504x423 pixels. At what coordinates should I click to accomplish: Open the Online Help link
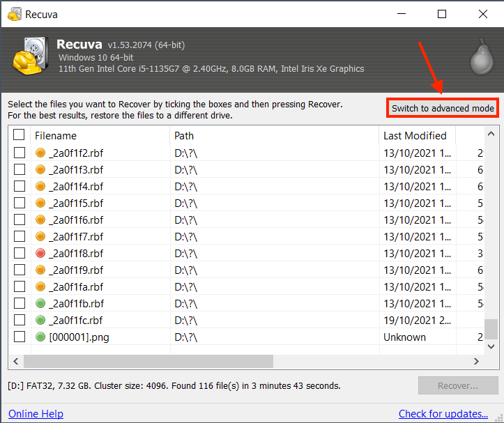(x=36, y=414)
